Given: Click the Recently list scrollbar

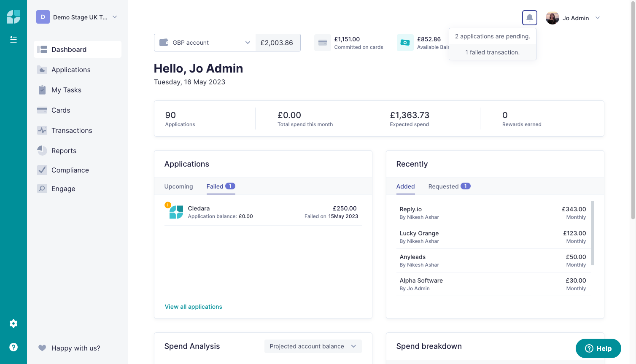Looking at the screenshot, I should point(593,233).
